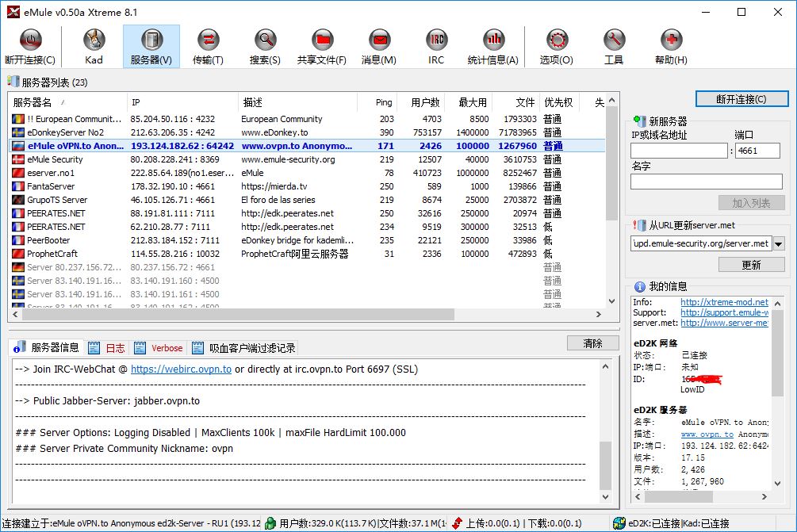Open the Tools (工具) toolbar icon
797x532 pixels.
point(614,47)
